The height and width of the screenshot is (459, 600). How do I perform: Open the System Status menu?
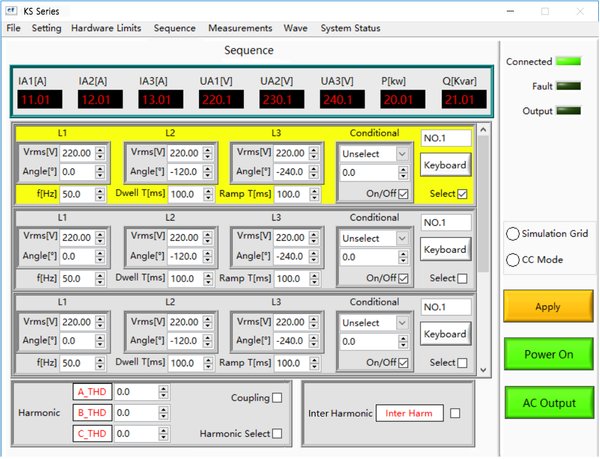click(x=350, y=28)
